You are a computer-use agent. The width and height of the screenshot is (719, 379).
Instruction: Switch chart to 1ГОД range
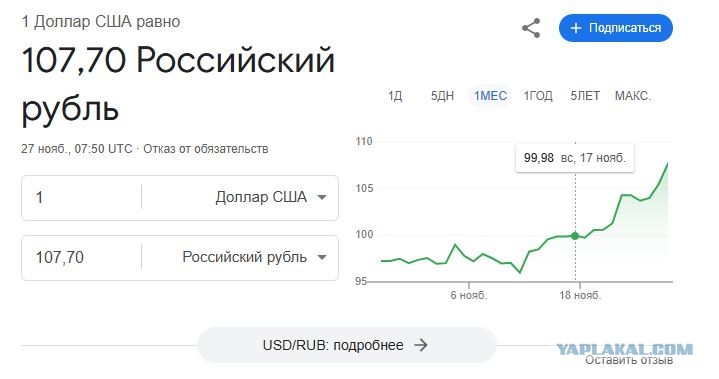[x=538, y=96]
